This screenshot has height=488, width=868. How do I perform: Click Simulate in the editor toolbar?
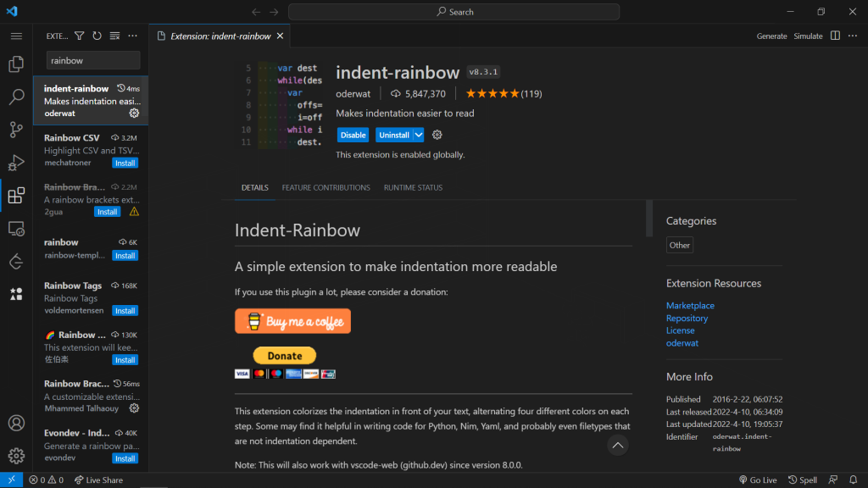point(808,36)
